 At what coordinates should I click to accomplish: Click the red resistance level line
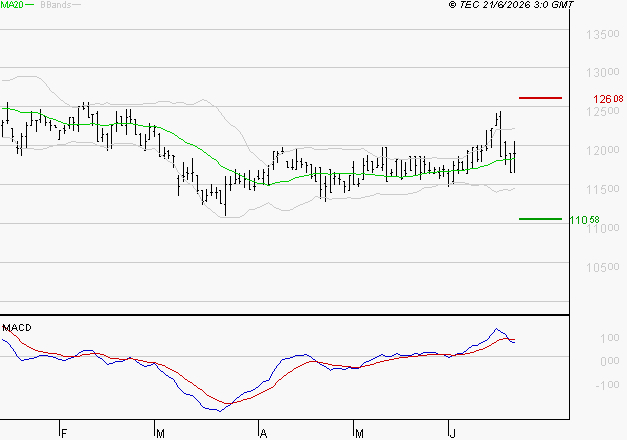540,98
